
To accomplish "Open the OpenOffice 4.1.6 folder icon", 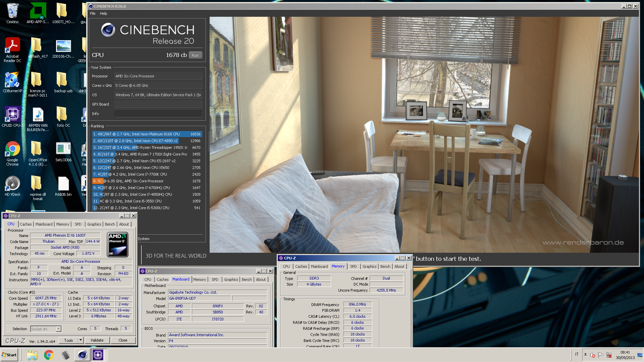I will click(38, 154).
